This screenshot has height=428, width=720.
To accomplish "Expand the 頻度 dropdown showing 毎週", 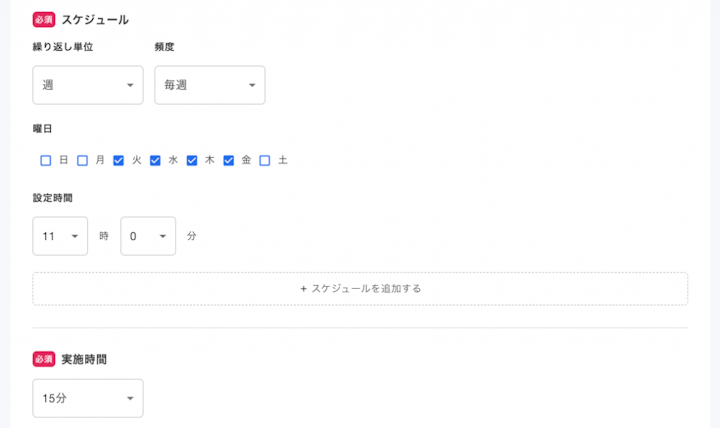I will click(209, 85).
